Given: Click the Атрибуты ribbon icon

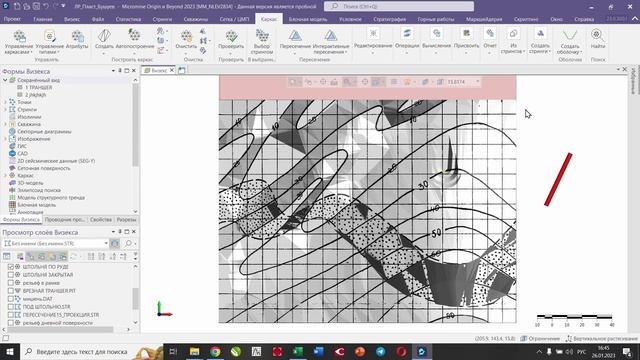Looking at the screenshot, I should click(x=77, y=40).
